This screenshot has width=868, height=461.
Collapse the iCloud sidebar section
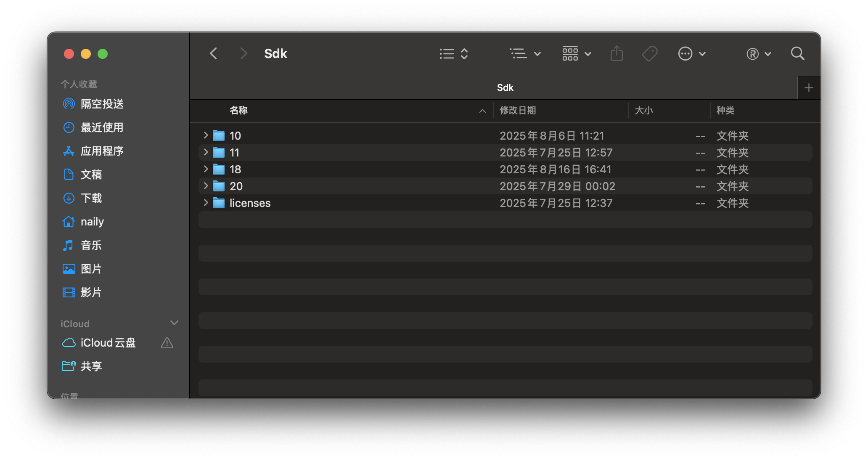(175, 323)
